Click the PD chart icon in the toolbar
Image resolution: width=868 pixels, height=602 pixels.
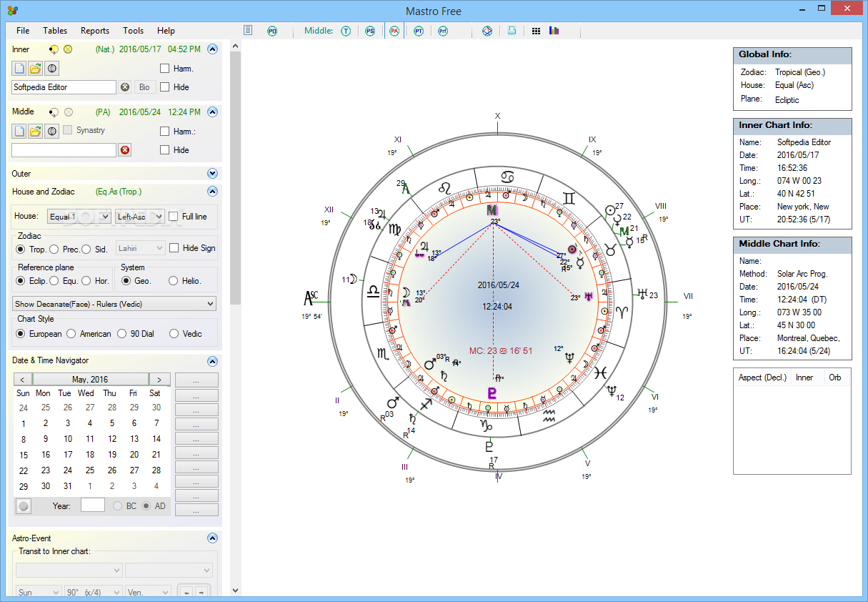point(272,31)
